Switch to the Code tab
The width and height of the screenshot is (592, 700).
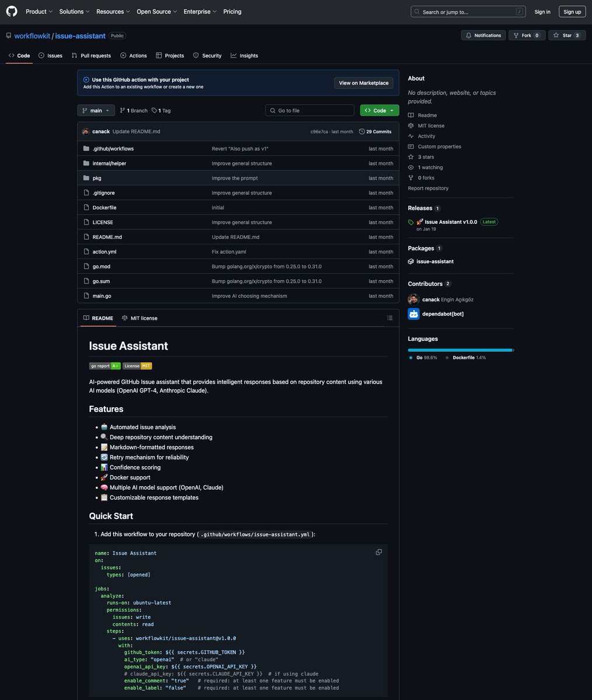(19, 55)
